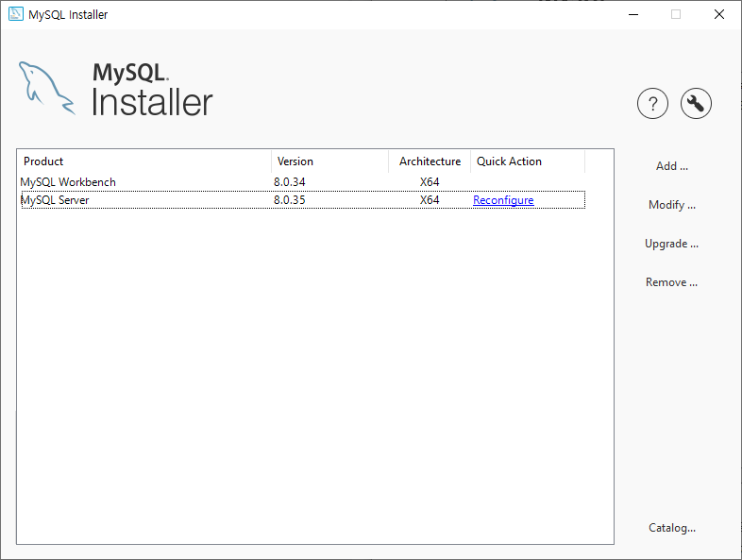742x560 pixels.
Task: Click the Modify ... button
Action: click(x=671, y=205)
